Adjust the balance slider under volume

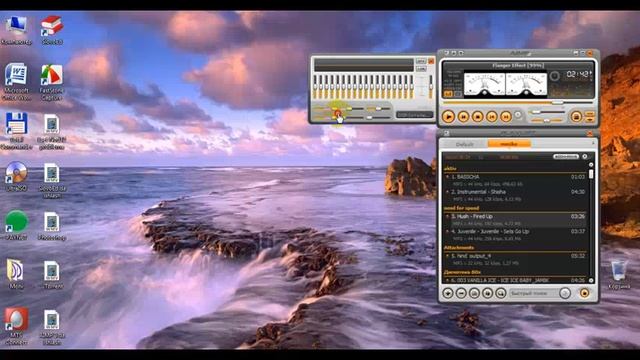(x=547, y=120)
